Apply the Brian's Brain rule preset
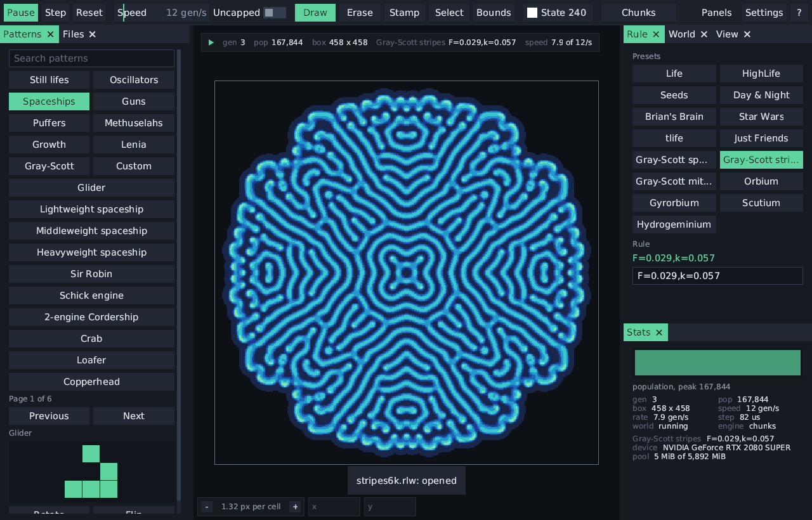 pos(674,117)
